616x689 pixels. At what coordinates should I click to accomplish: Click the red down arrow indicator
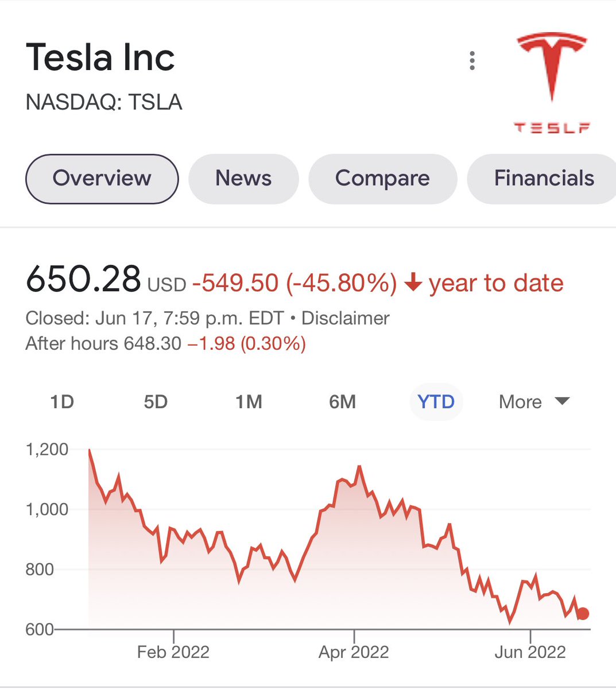(x=413, y=283)
